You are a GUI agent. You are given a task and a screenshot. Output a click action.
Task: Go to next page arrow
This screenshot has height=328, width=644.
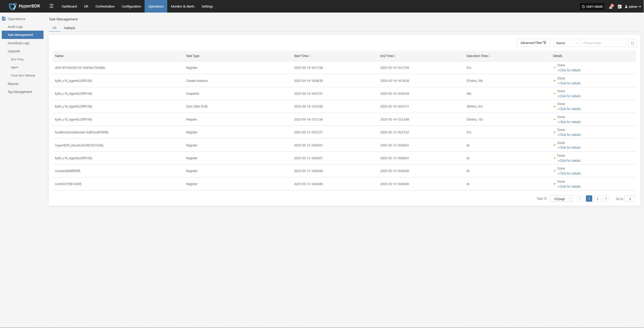[606, 198]
